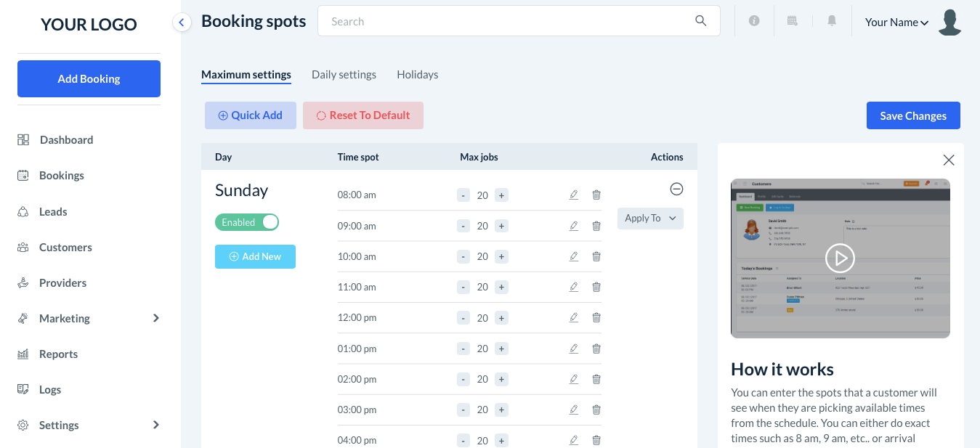Collapse Sunday with the minus circle
This screenshot has height=448, width=980.
pos(676,189)
